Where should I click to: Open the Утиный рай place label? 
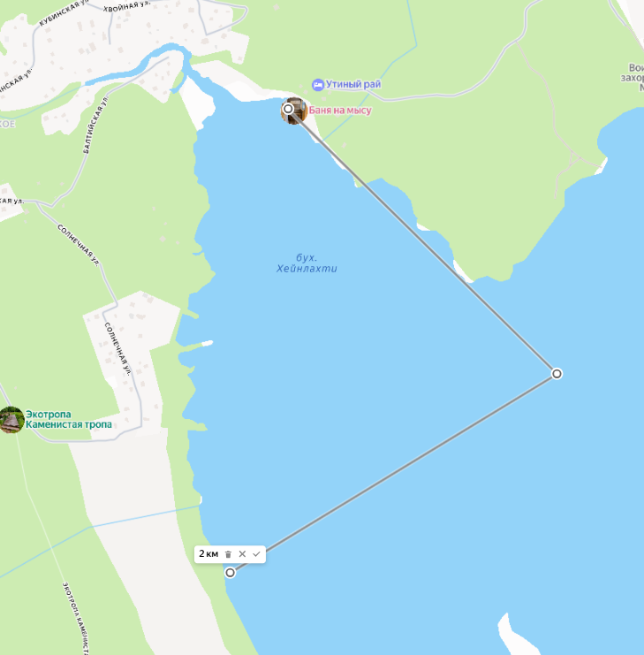click(353, 84)
